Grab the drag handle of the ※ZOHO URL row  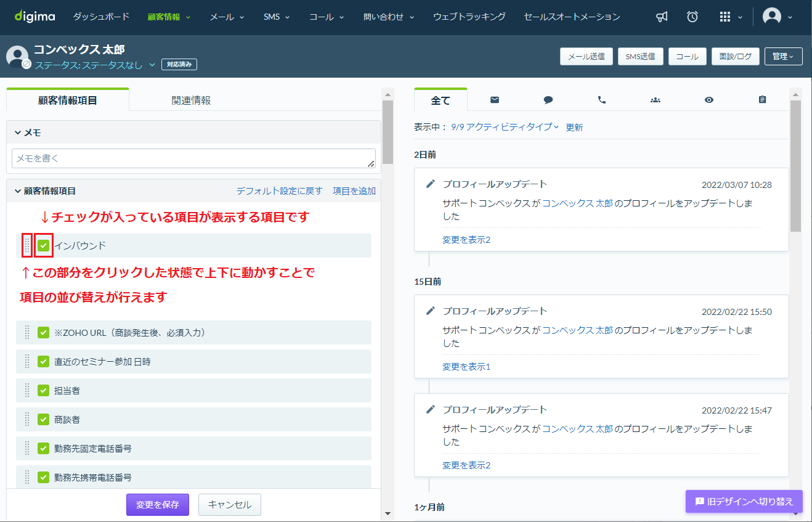tap(27, 333)
